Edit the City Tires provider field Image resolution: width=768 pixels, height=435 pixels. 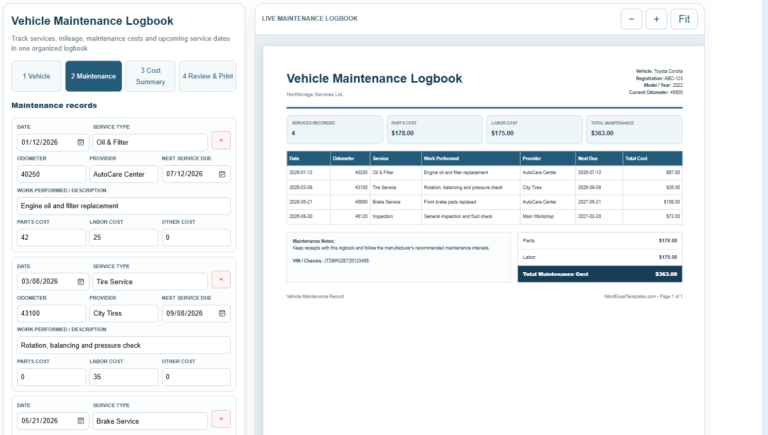[124, 314]
